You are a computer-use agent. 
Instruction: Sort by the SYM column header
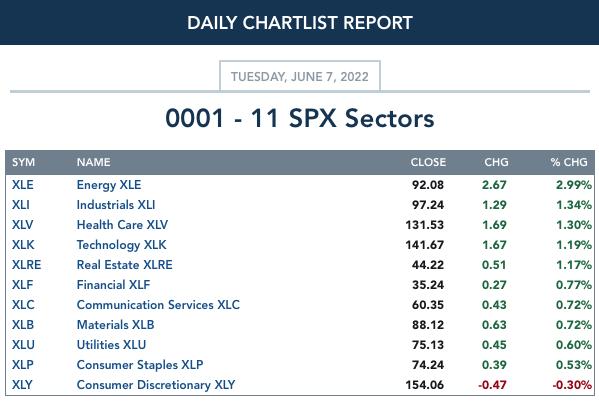[23, 162]
